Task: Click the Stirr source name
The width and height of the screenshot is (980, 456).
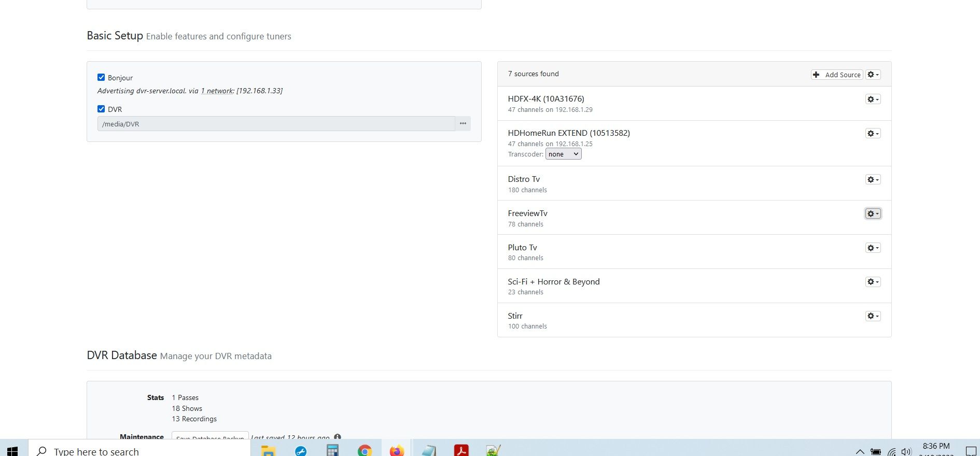Action: pos(515,316)
